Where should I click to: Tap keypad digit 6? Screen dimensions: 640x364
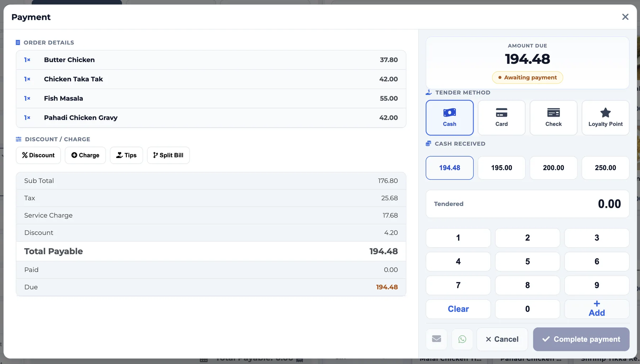(597, 261)
